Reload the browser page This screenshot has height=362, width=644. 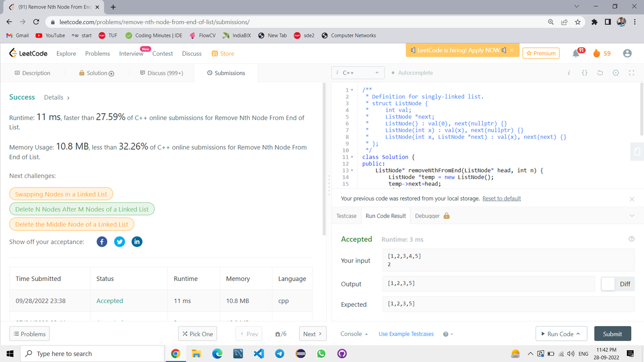click(36, 22)
